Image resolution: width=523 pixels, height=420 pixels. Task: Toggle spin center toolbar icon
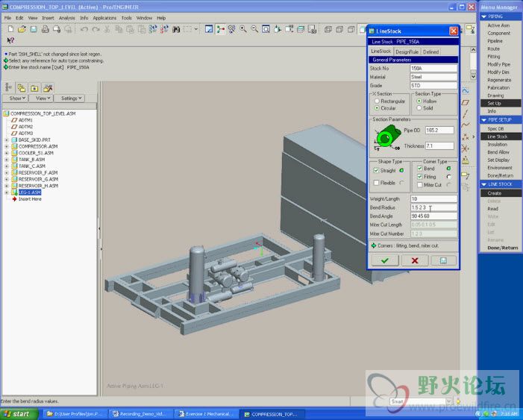(x=221, y=29)
